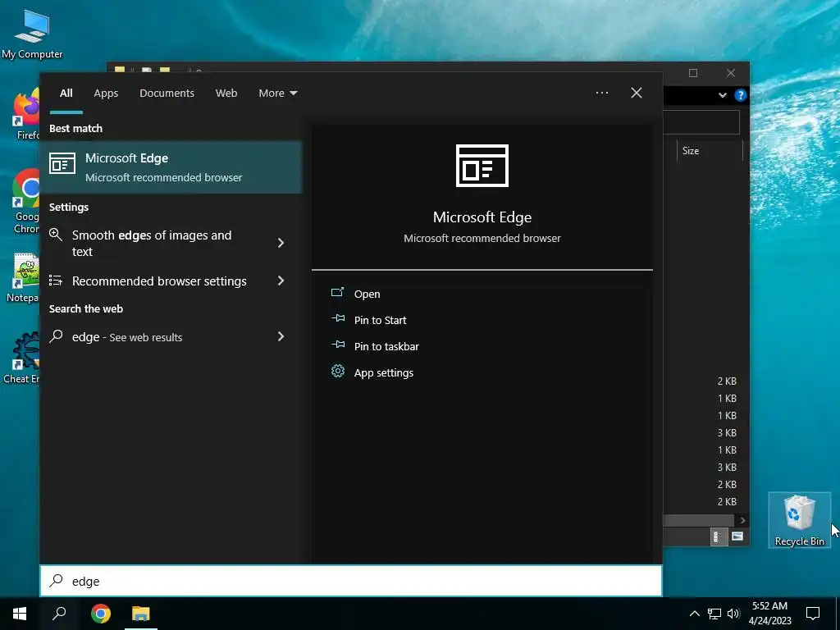Switch to the All search tab
This screenshot has height=630, width=840.
point(66,94)
